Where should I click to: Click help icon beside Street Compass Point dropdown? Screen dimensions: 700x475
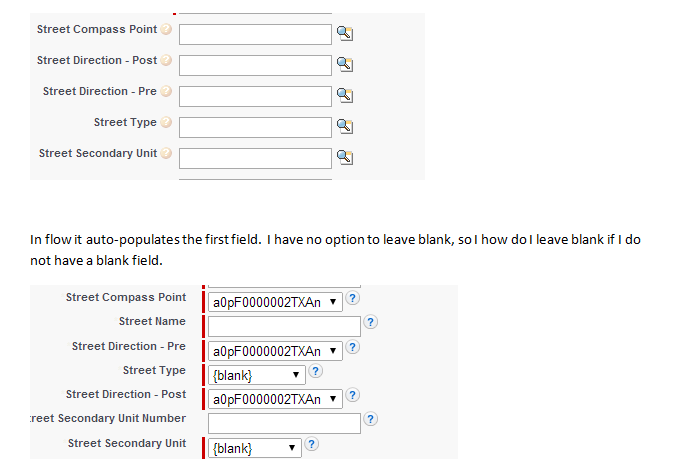click(353, 299)
